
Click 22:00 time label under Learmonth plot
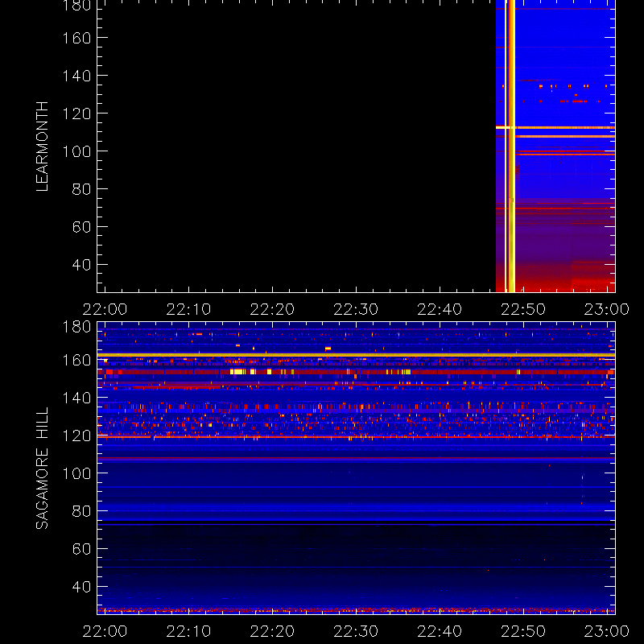[105, 309]
